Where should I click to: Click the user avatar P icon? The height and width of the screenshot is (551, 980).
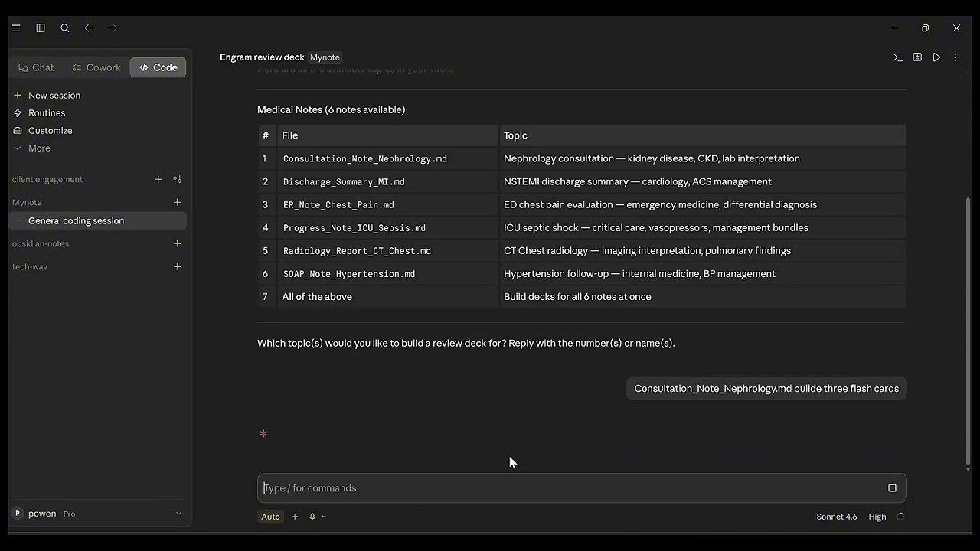coord(18,514)
